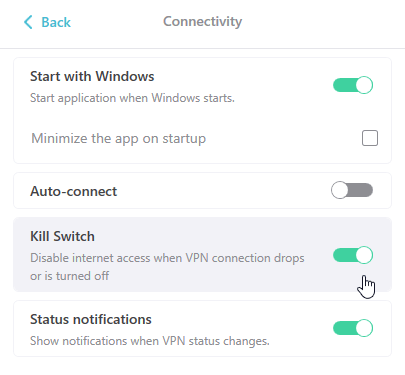Go back using the Back link
The width and height of the screenshot is (405, 375).
pos(47,22)
